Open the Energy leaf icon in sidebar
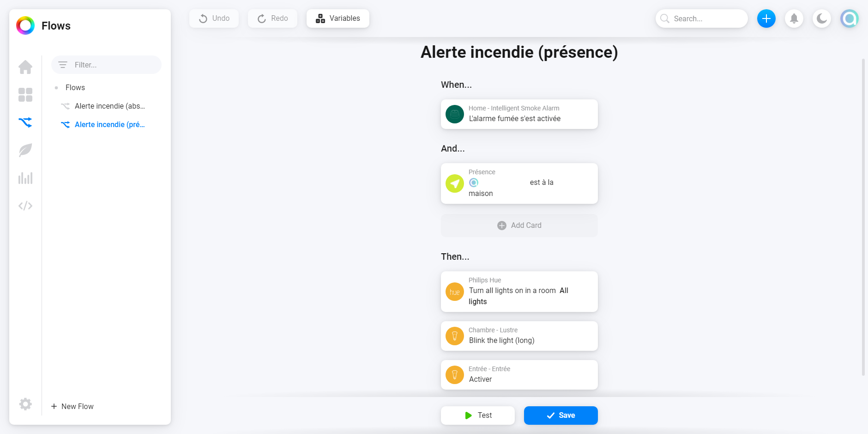Screen dimensions: 868x434 (x=25, y=150)
